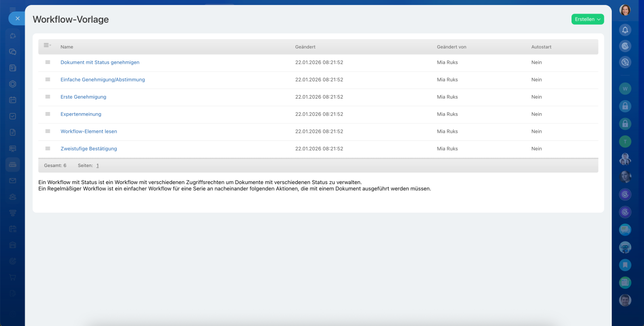Viewport: 644px width, 326px height.
Task: Open the 'Zweistufige Bestätigung' workflow template
Action: point(89,149)
